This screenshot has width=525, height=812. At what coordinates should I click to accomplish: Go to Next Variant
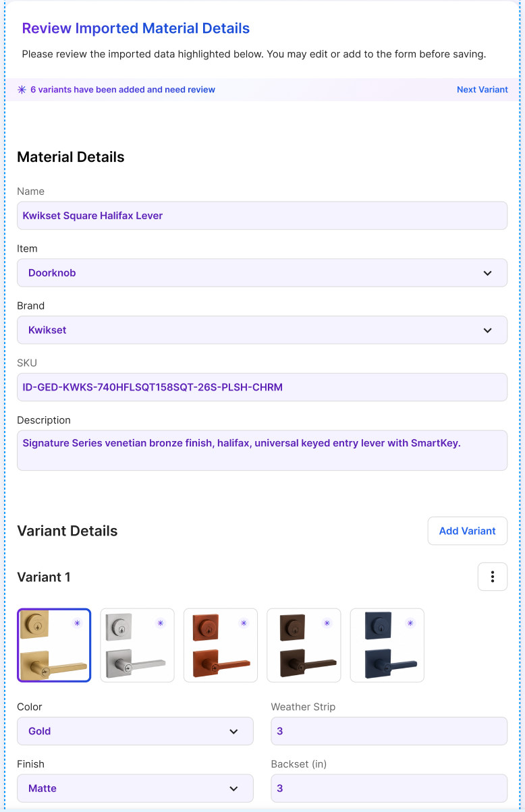point(482,90)
